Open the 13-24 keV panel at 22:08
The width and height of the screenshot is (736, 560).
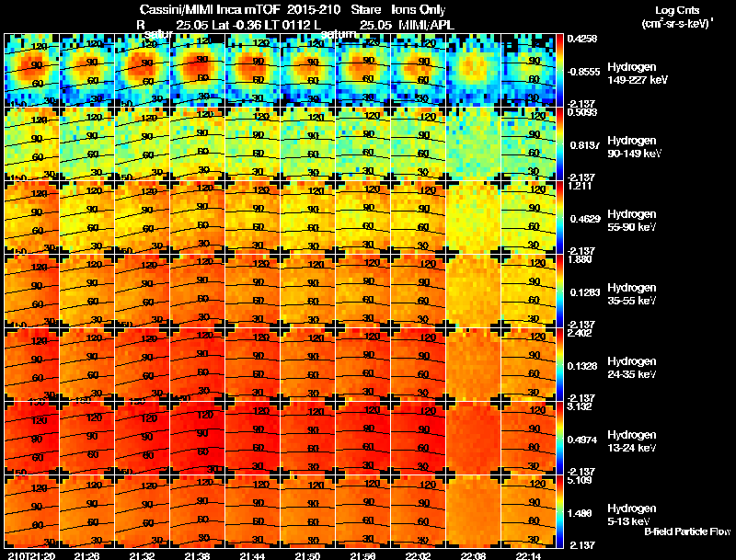tap(473, 438)
